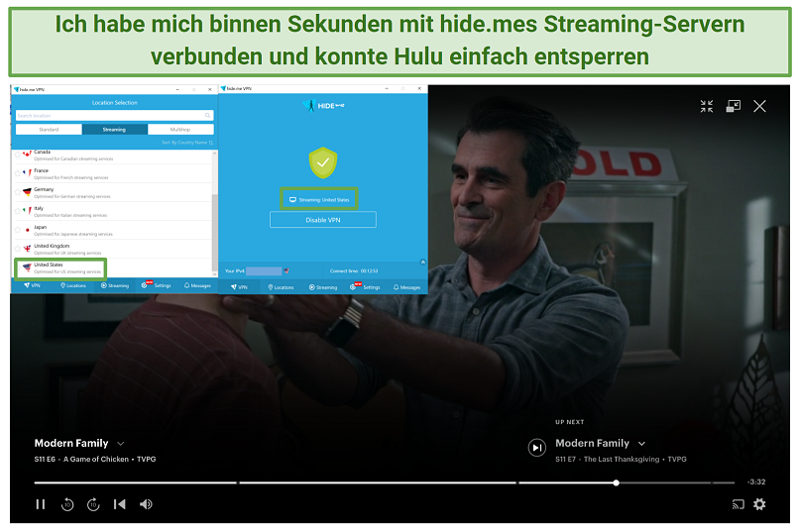Image resolution: width=799 pixels, height=532 pixels.
Task: Open VPN tab in Location Selection window
Action: pyautogui.click(x=32, y=285)
